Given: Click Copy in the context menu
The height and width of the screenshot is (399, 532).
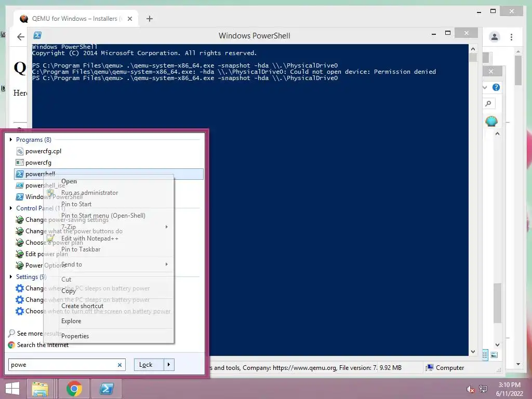Looking at the screenshot, I should [x=69, y=291].
